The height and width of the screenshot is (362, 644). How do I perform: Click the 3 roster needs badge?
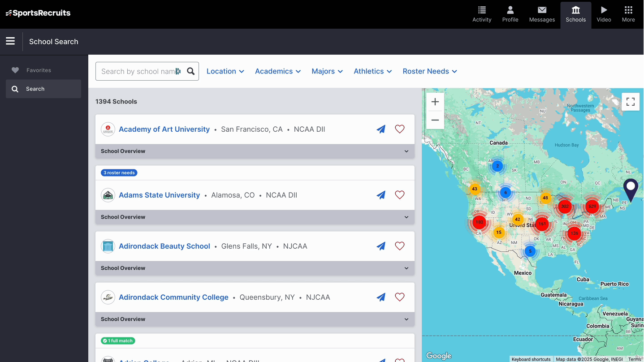(119, 172)
